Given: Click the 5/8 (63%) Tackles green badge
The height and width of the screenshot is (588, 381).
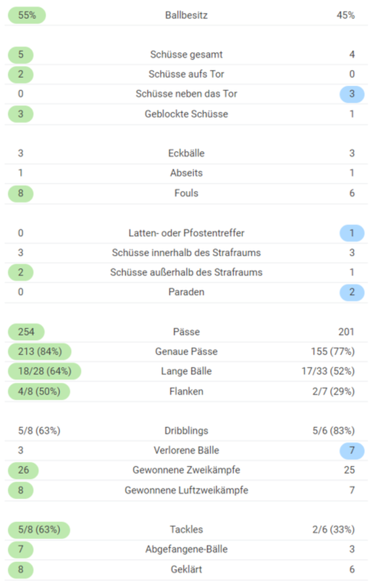Looking at the screenshot, I should 39,530.
